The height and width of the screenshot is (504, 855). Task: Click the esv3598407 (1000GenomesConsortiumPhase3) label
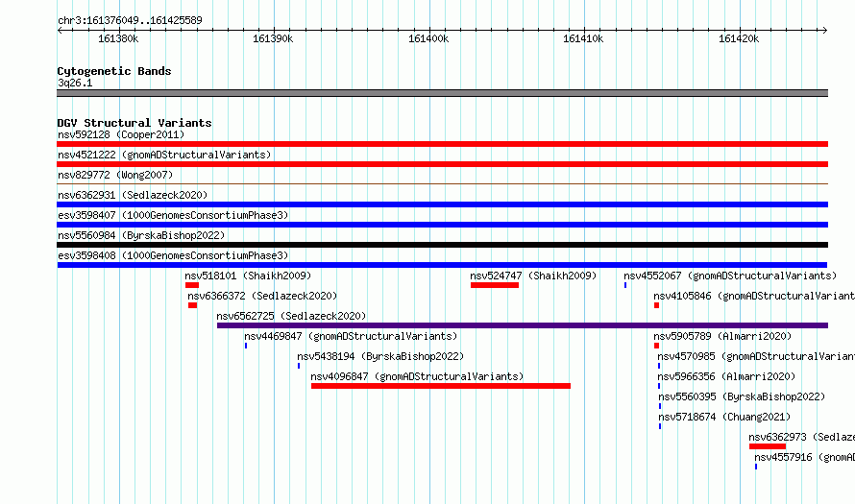173,215
